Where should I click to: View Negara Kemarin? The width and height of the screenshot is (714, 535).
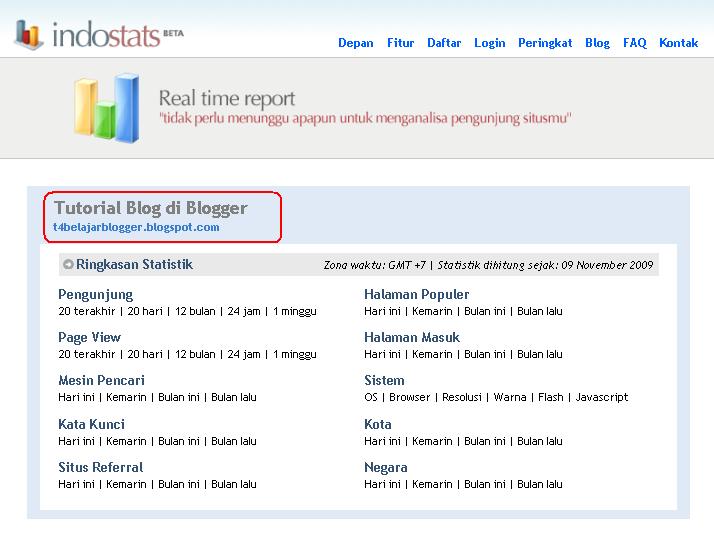[432, 484]
